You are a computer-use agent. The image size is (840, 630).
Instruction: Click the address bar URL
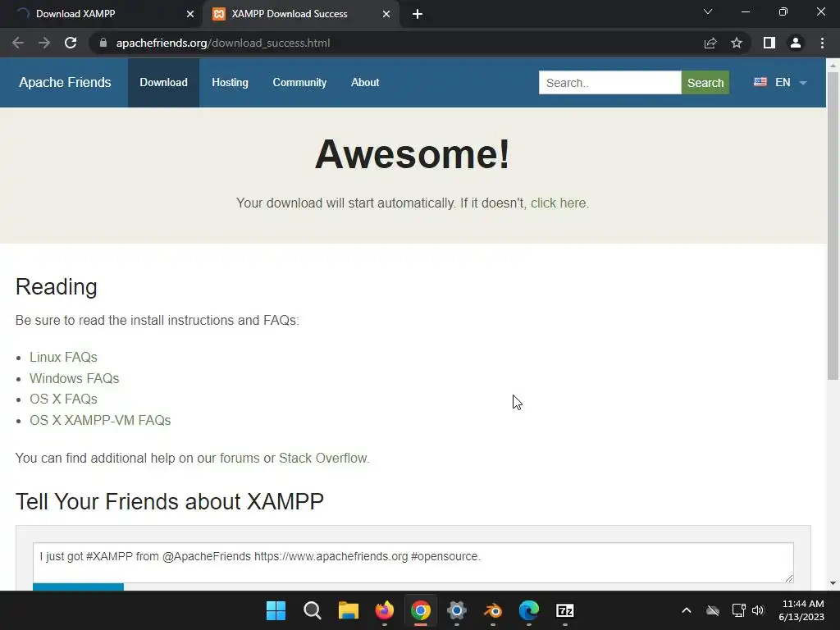click(223, 43)
